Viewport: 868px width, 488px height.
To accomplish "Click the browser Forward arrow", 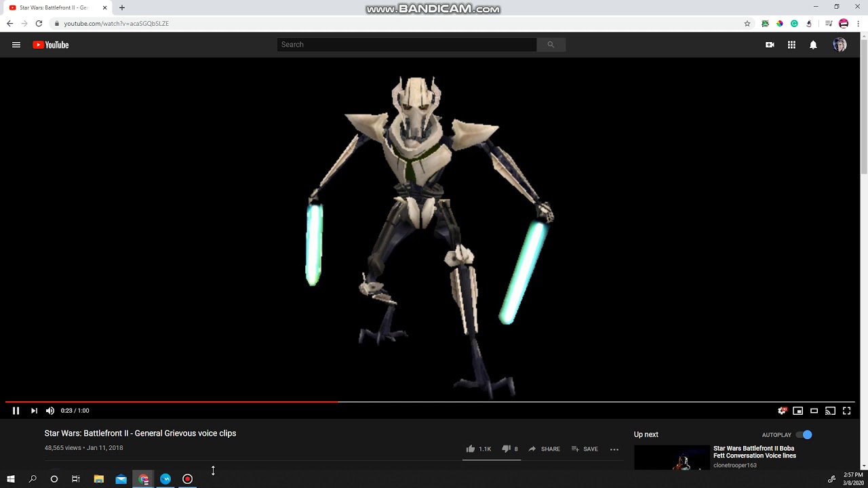I will point(24,23).
